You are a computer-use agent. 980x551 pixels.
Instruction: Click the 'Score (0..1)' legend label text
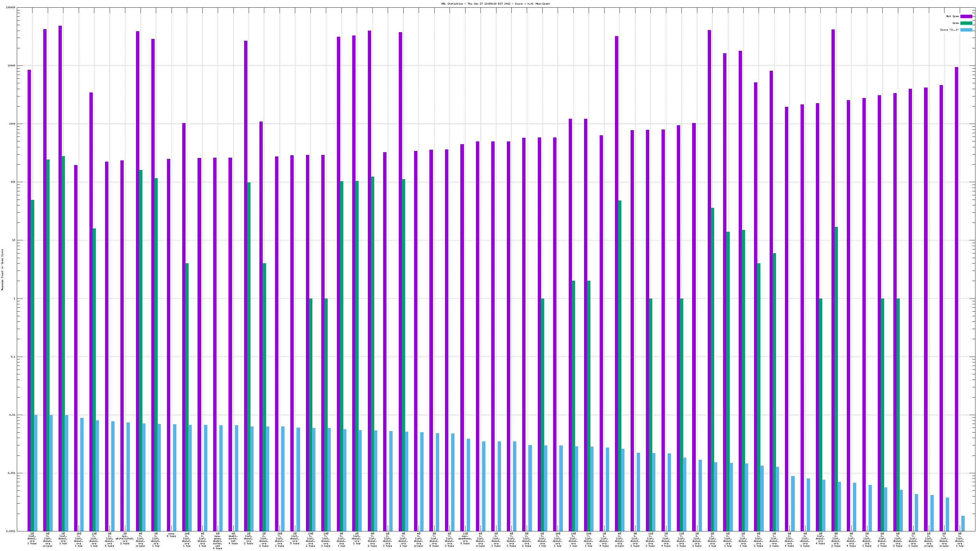949,30
